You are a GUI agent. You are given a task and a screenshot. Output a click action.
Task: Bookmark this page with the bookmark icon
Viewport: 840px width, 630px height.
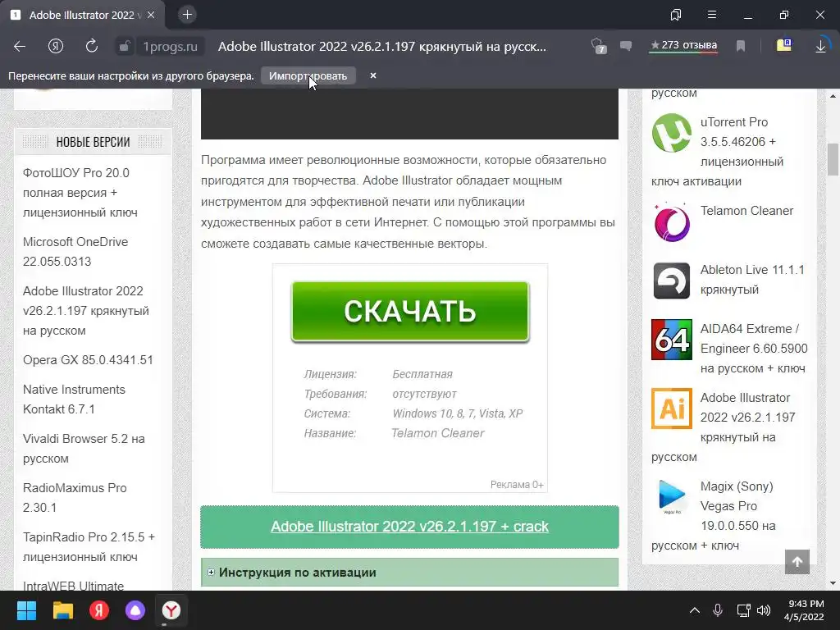pyautogui.click(x=741, y=47)
